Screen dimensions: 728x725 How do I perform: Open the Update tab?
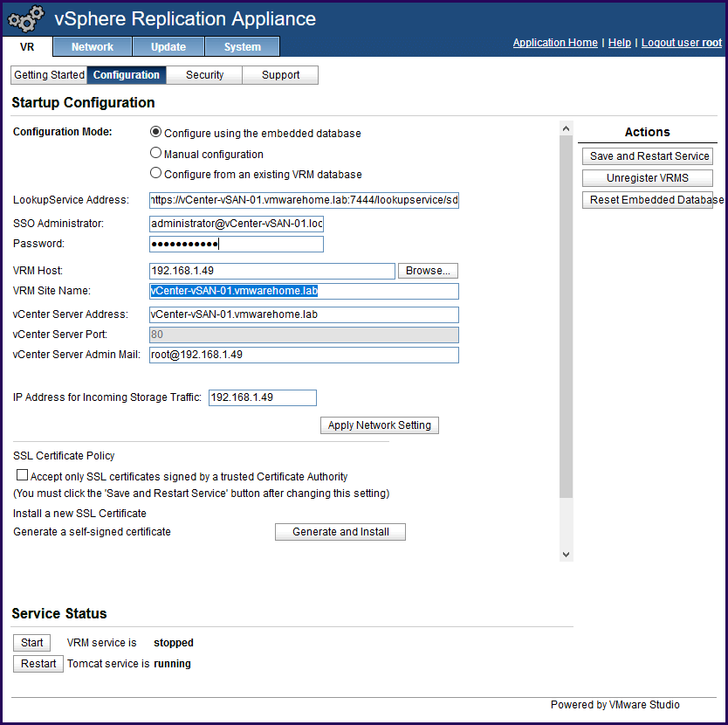[168, 47]
